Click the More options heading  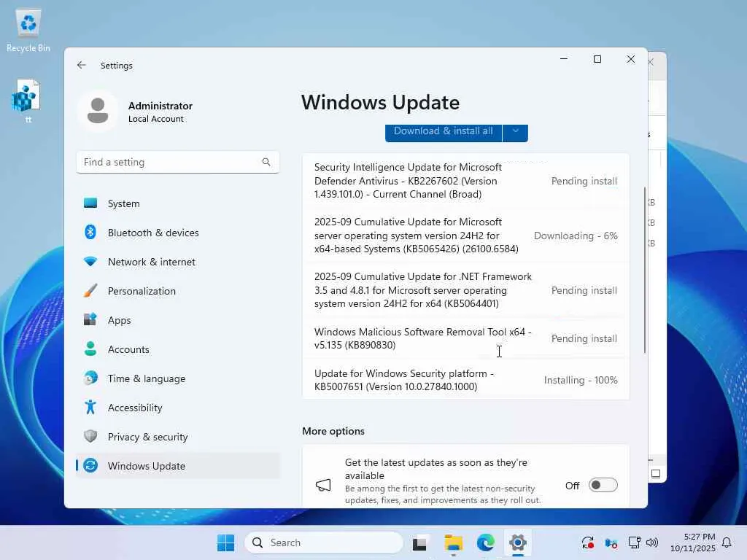[x=333, y=431]
